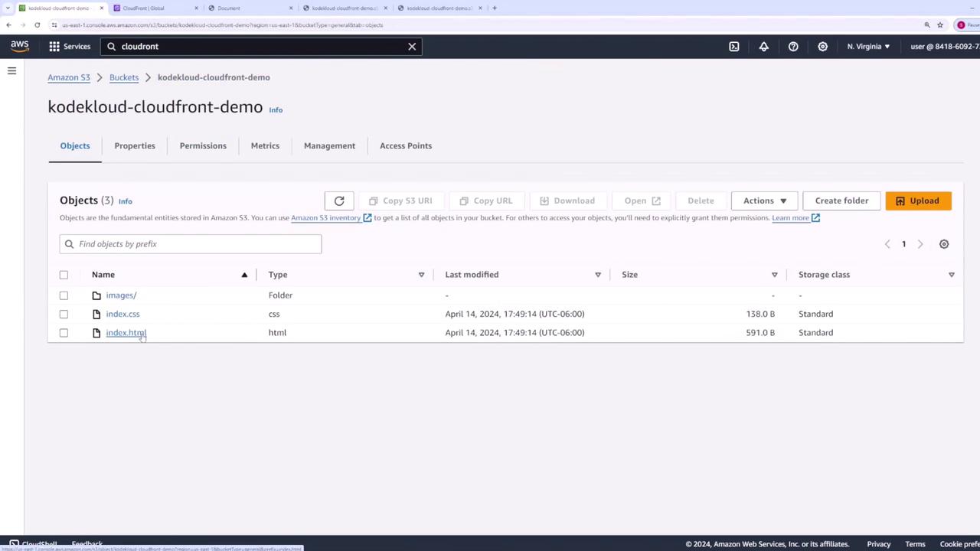Open the N. Virginia region dropdown
The width and height of the screenshot is (980, 551).
[868, 47]
